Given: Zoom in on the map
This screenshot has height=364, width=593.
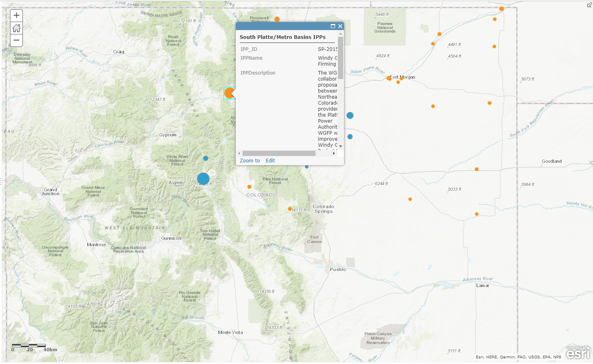Looking at the screenshot, I should (x=16, y=16).
